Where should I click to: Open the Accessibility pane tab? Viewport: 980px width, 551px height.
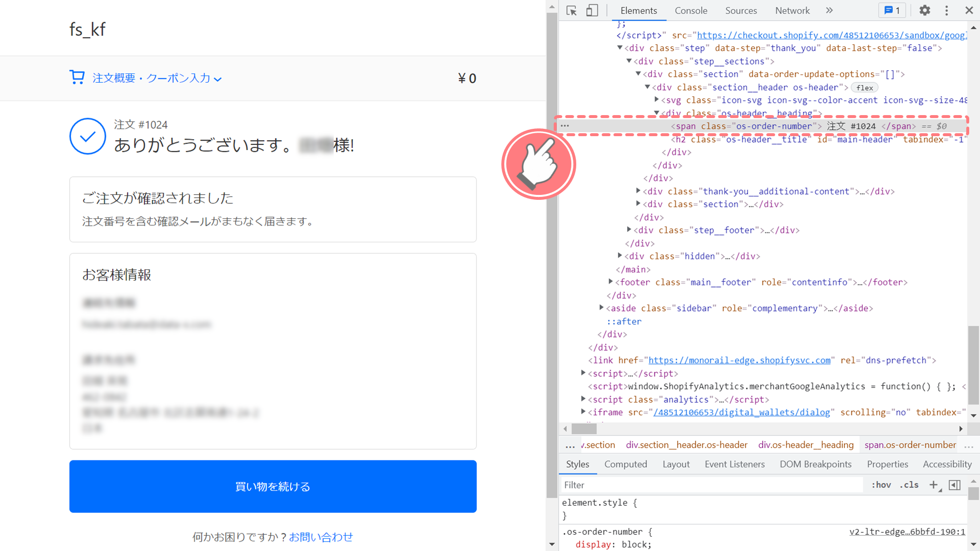947,464
